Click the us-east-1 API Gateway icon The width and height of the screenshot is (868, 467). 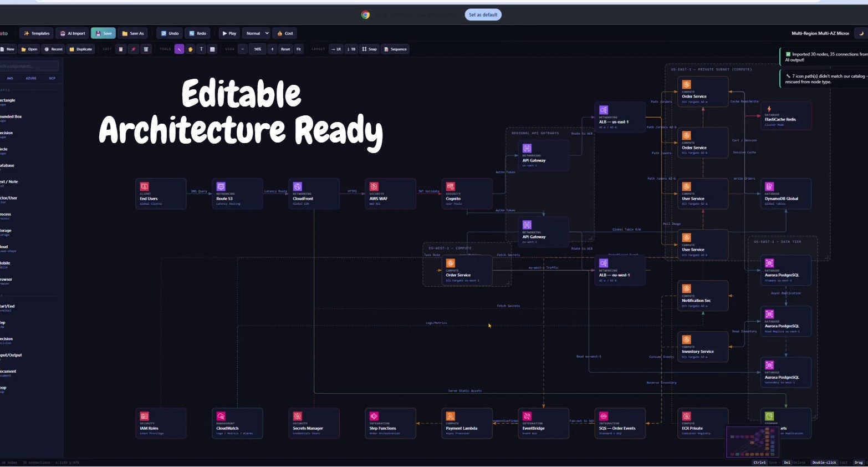pyautogui.click(x=527, y=149)
